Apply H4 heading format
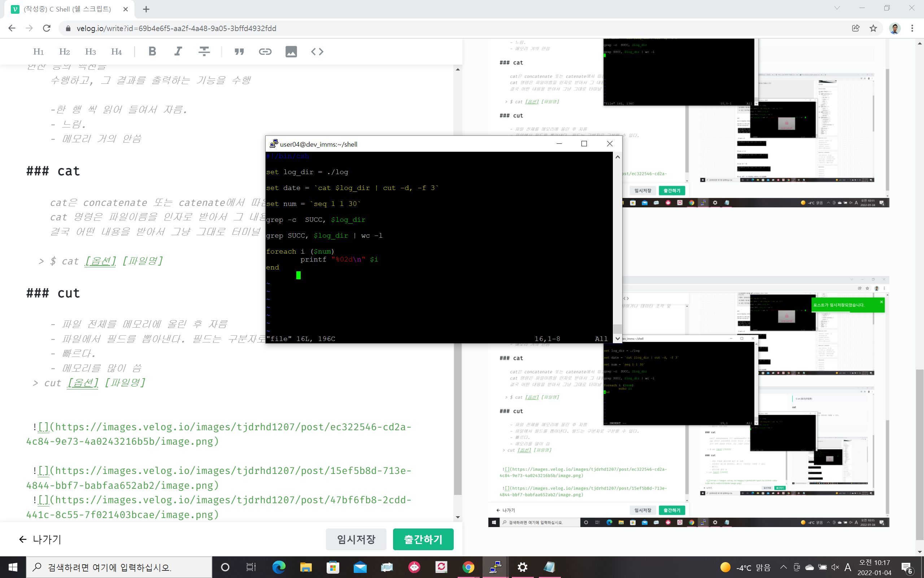This screenshot has width=924, height=578. point(117,52)
